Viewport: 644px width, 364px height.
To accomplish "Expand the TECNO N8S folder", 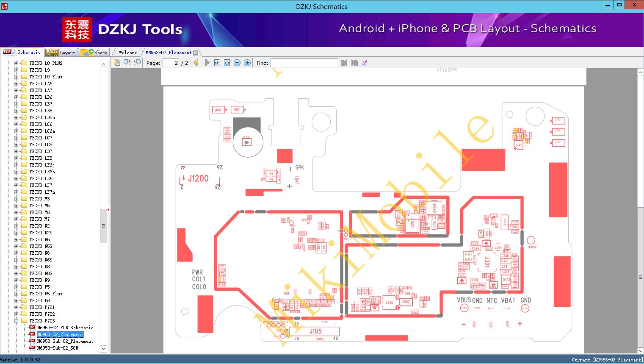I will click(x=17, y=273).
